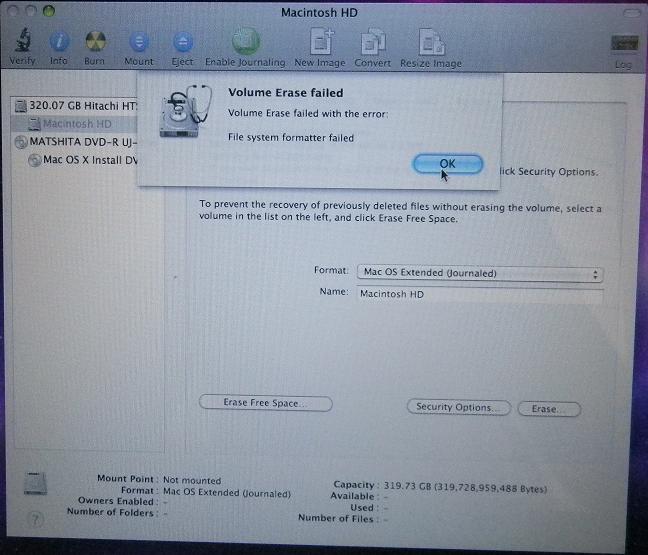Open the Security Options button
This screenshot has width=648, height=555.
459,407
